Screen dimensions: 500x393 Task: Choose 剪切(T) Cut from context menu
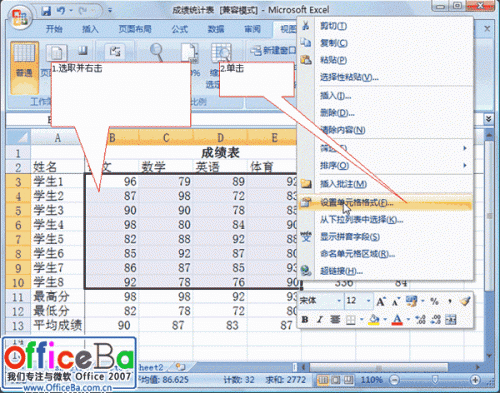pos(385,26)
